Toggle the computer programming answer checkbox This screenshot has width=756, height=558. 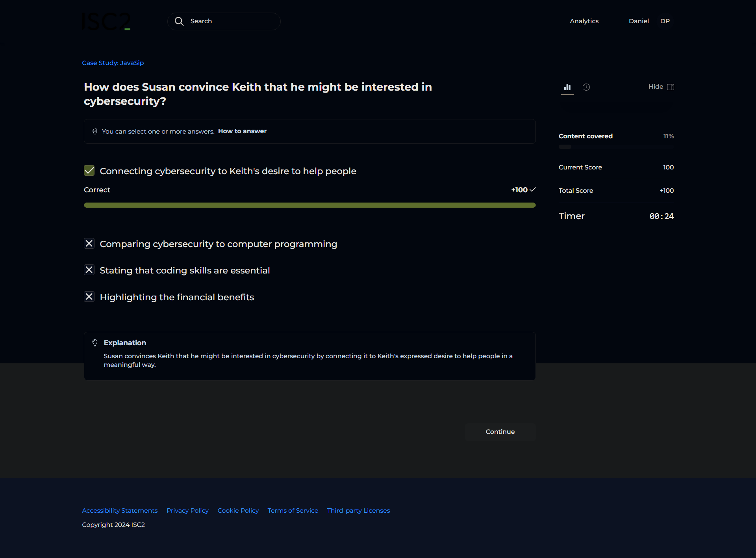click(89, 244)
